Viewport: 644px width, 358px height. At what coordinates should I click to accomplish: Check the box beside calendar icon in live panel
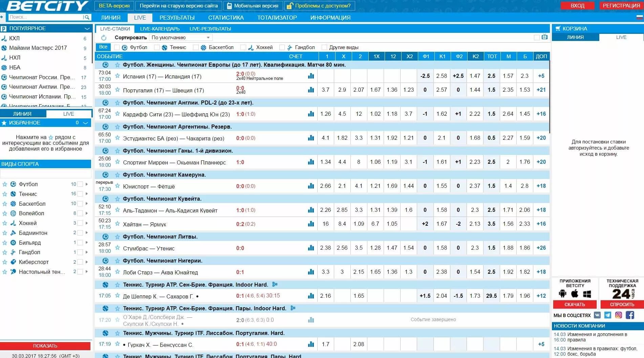tap(537, 38)
